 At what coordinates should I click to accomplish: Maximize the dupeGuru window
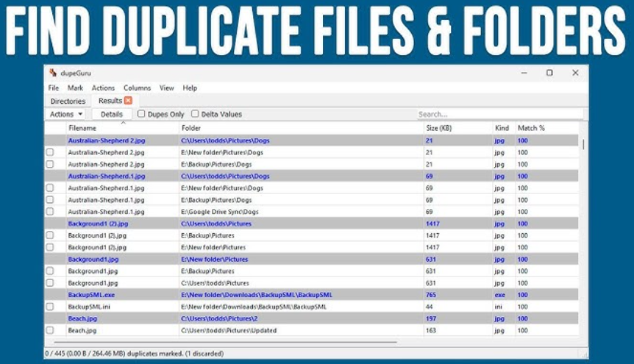[549, 73]
